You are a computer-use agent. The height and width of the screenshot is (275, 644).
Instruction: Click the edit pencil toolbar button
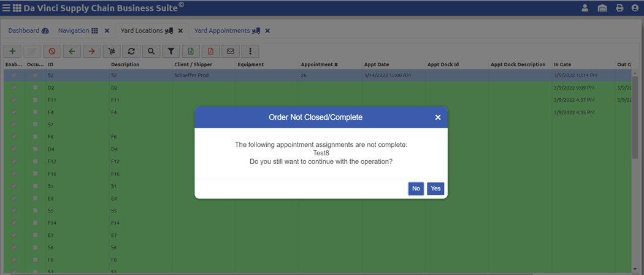point(33,52)
